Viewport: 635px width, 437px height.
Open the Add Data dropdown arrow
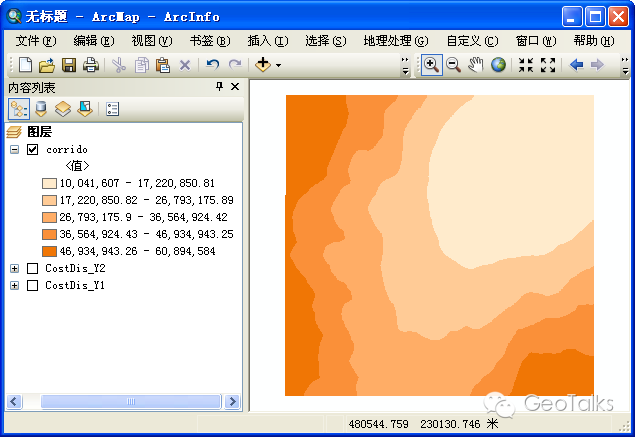point(279,65)
